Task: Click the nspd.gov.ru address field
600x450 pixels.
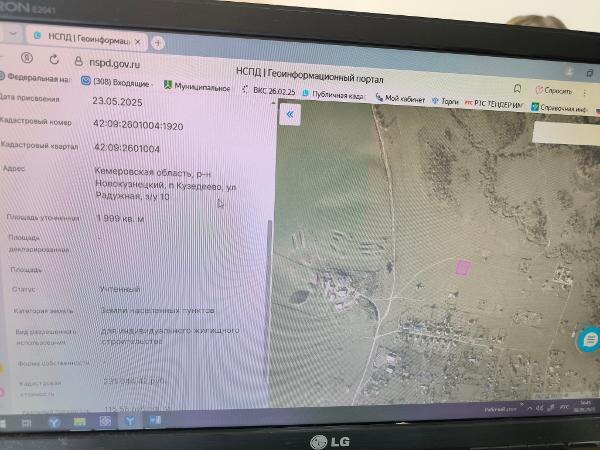Action: [114, 63]
